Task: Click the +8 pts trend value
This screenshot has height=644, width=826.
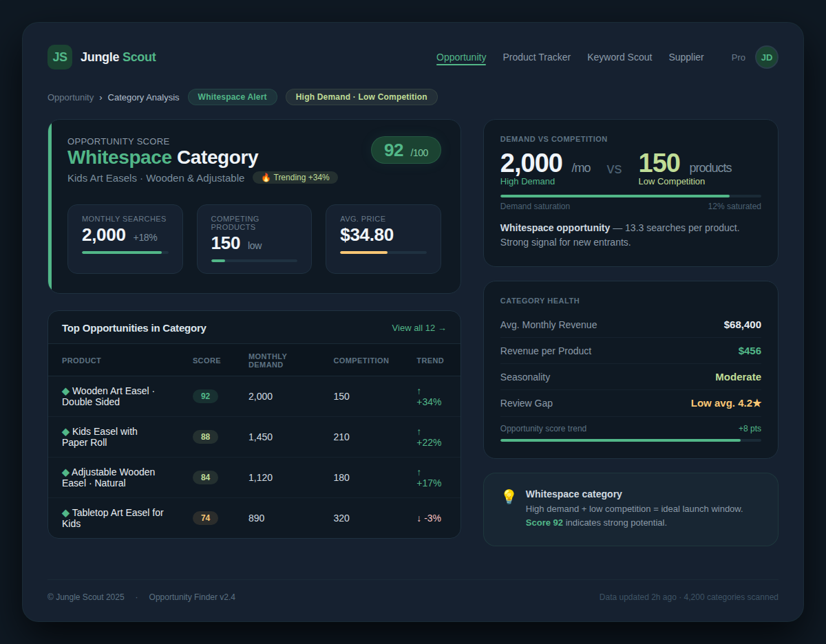Action: tap(750, 429)
